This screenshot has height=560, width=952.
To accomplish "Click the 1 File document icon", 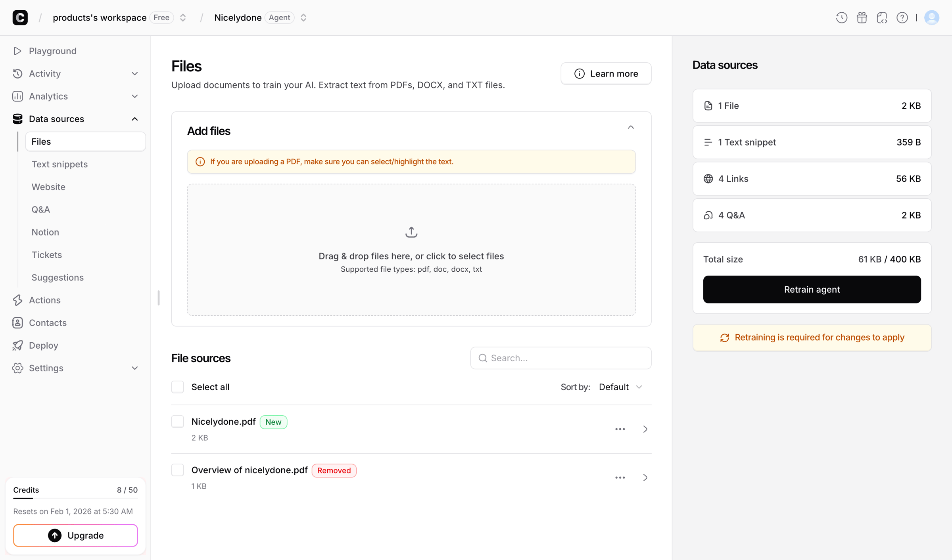I will click(708, 106).
